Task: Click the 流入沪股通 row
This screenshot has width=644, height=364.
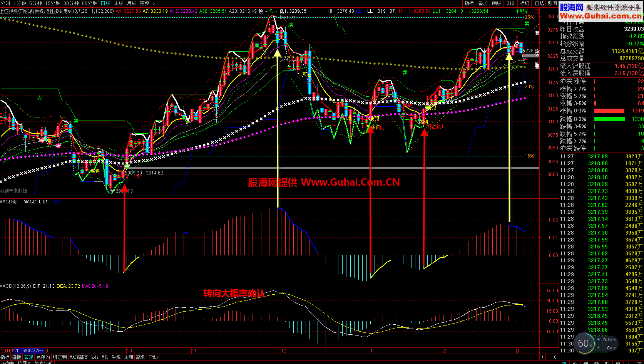Action: (602, 66)
